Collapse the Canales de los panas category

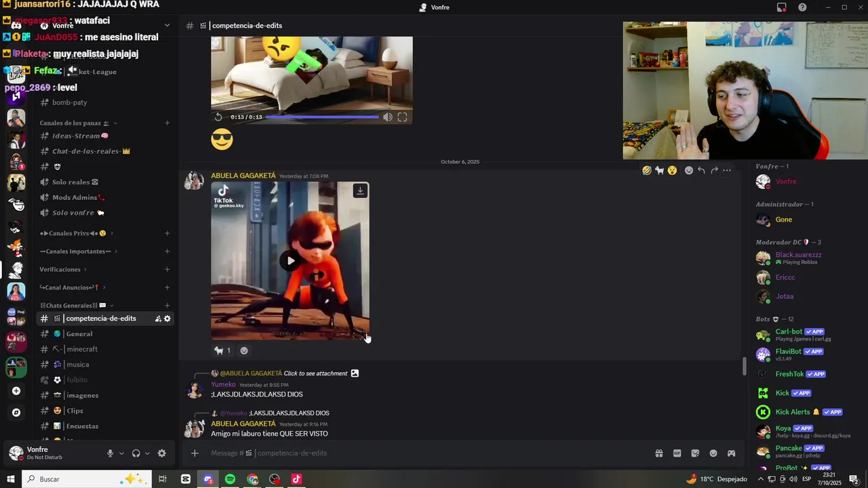pos(79,123)
